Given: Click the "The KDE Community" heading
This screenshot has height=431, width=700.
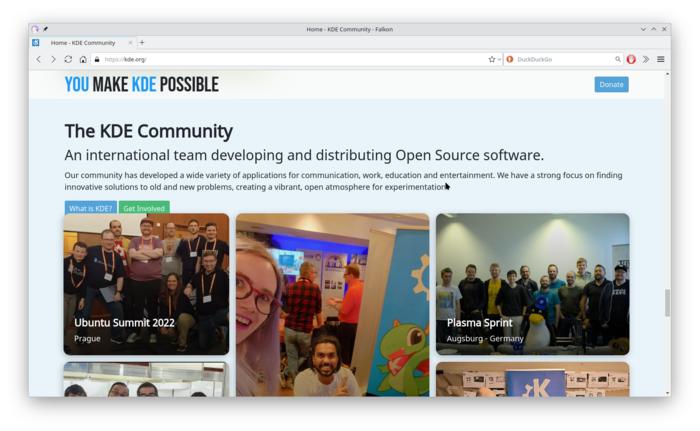Looking at the screenshot, I should pos(149,131).
